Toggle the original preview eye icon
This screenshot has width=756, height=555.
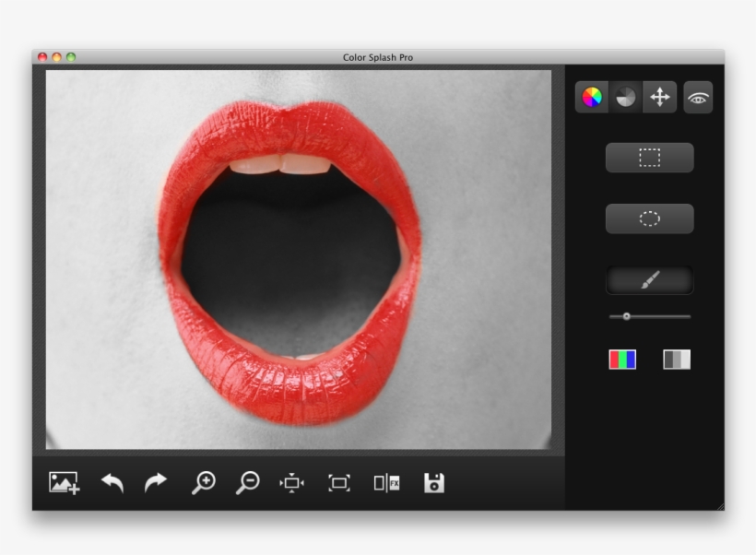698,97
